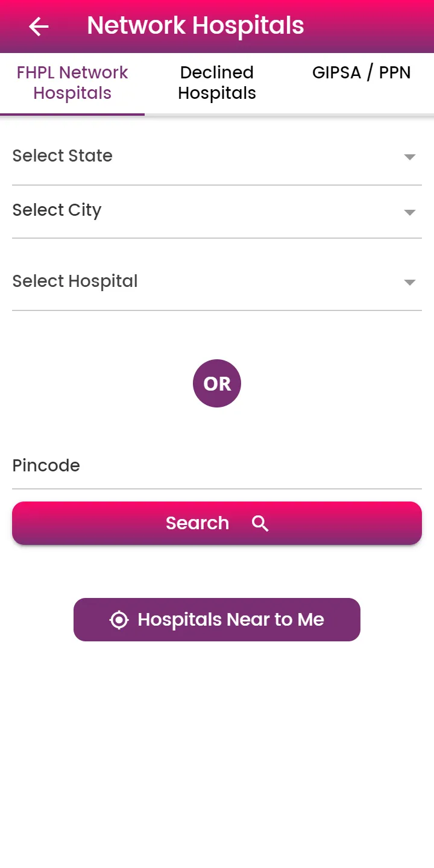The image size is (434, 868).
Task: Expand the Select Hospital dropdown arrow
Action: 410,282
